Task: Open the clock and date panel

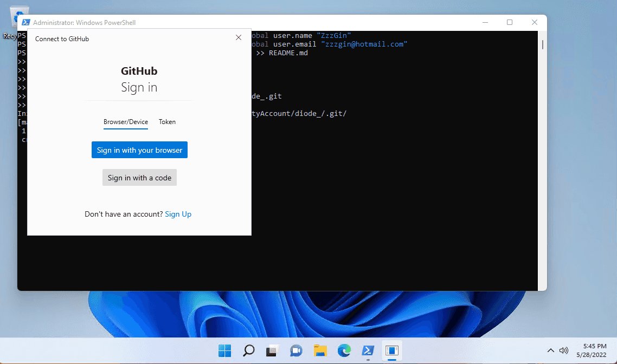Action: tap(592, 350)
